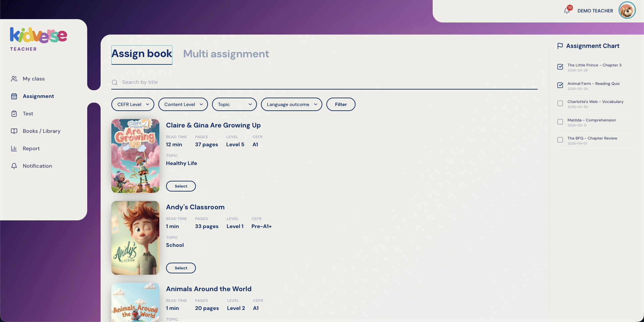Click the Report bar chart icon
This screenshot has height=322, width=644.
click(14, 149)
